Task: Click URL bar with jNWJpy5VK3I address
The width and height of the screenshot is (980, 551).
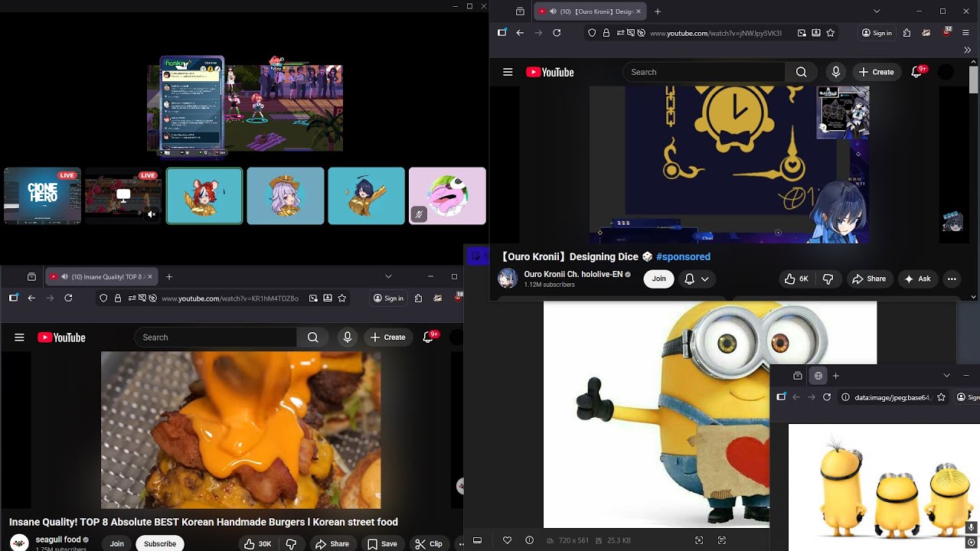Action: (x=715, y=33)
